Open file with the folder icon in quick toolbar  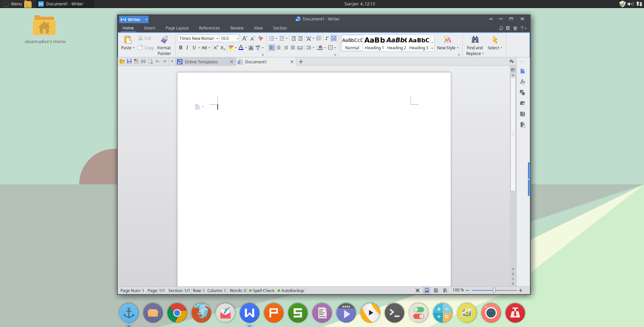(122, 62)
